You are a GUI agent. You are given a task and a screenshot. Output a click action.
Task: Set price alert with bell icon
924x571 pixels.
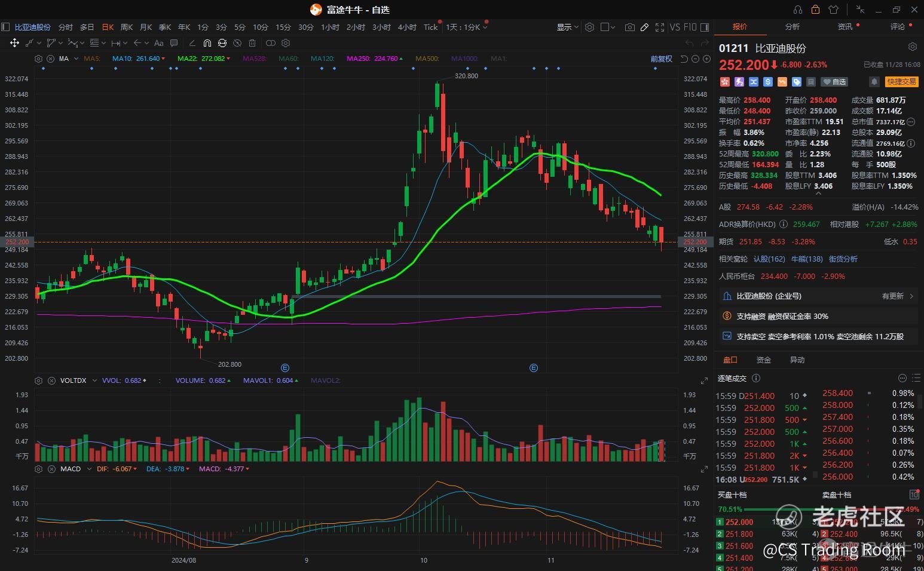(x=874, y=82)
